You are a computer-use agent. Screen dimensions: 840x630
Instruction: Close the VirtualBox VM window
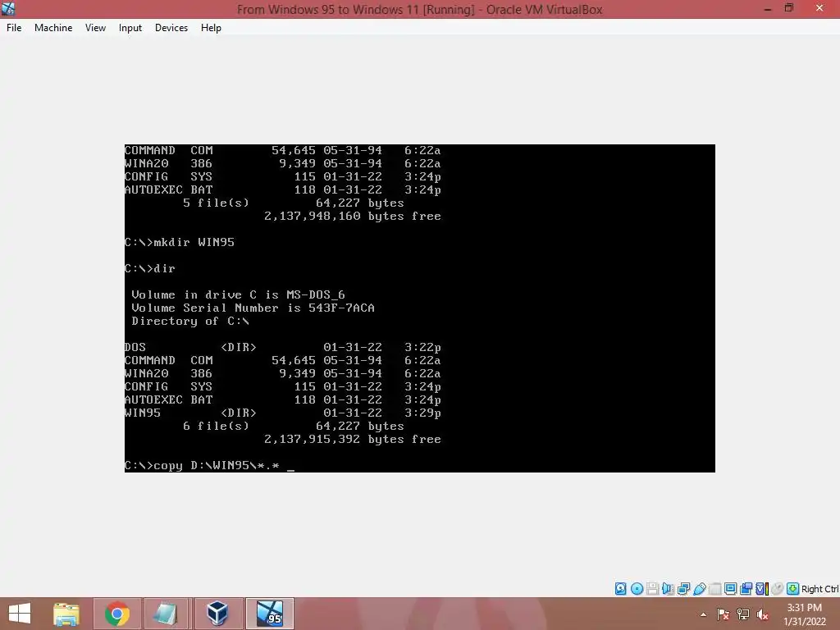click(x=819, y=8)
